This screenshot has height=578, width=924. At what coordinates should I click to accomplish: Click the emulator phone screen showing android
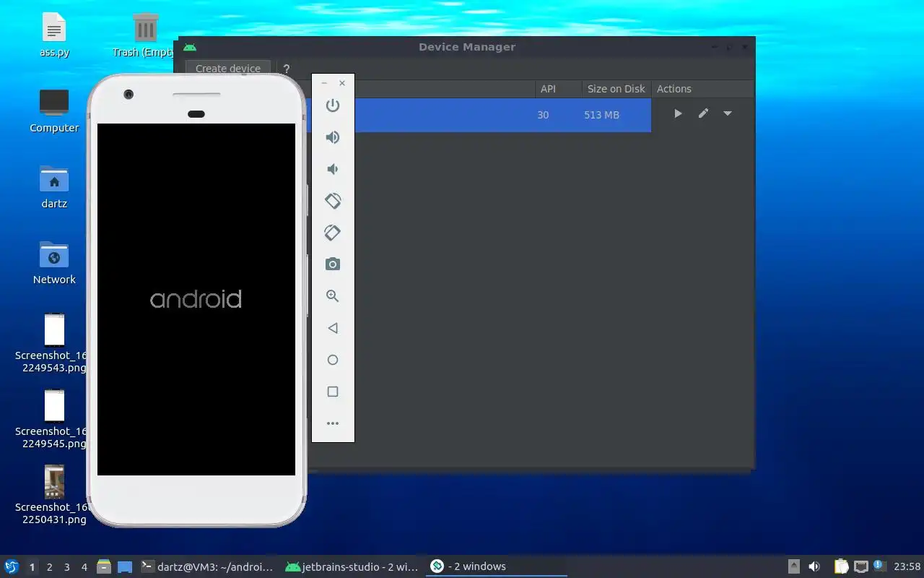coord(196,299)
